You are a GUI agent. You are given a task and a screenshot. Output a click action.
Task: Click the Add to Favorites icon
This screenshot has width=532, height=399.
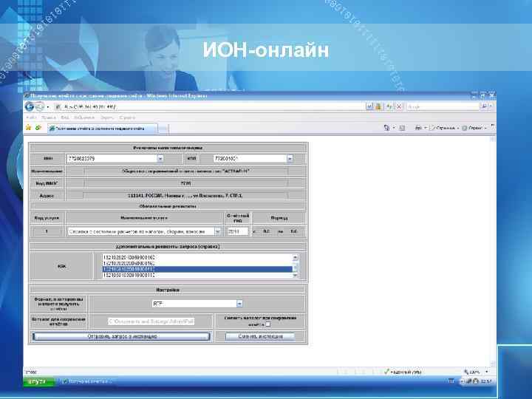pos(38,128)
